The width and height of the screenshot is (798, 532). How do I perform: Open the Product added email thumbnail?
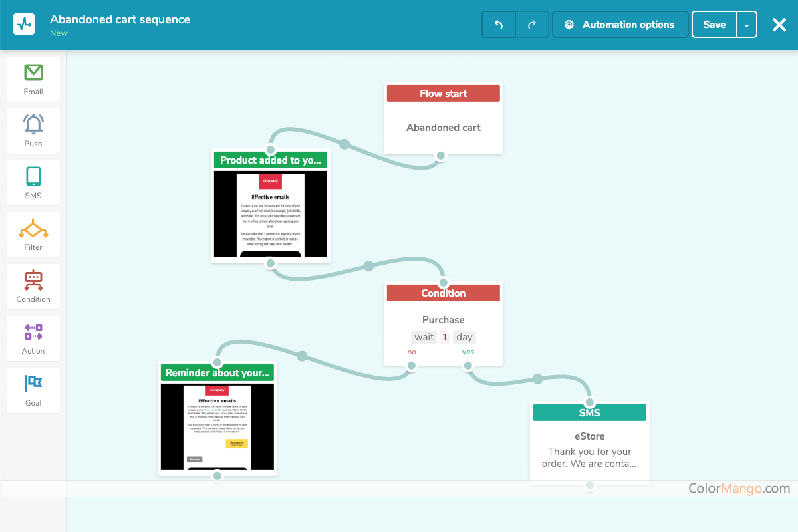coord(270,214)
